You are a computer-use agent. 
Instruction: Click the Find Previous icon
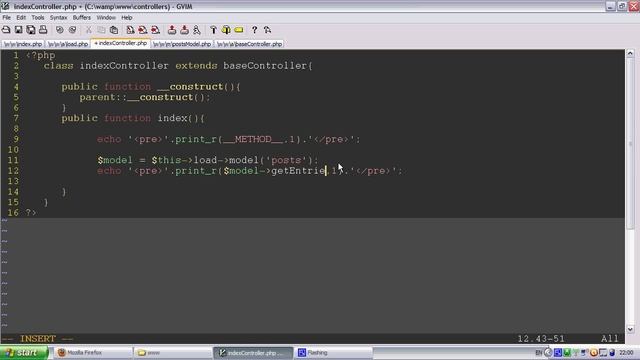point(156,30)
